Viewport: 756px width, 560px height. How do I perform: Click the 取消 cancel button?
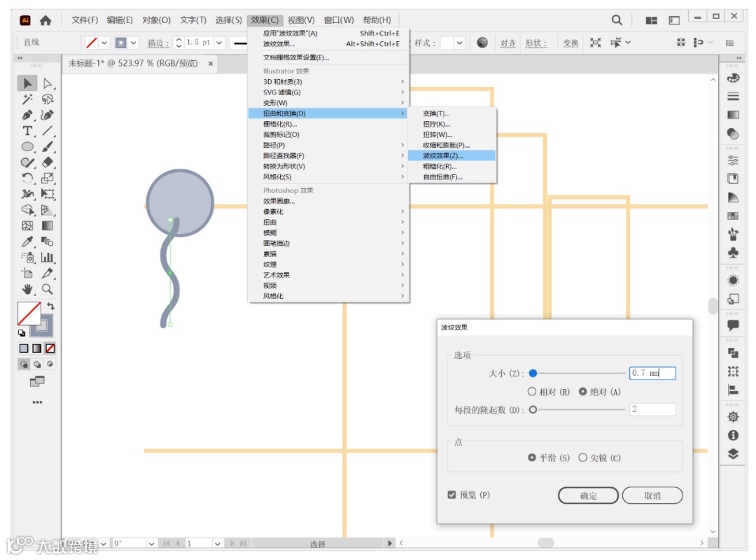tap(652, 496)
